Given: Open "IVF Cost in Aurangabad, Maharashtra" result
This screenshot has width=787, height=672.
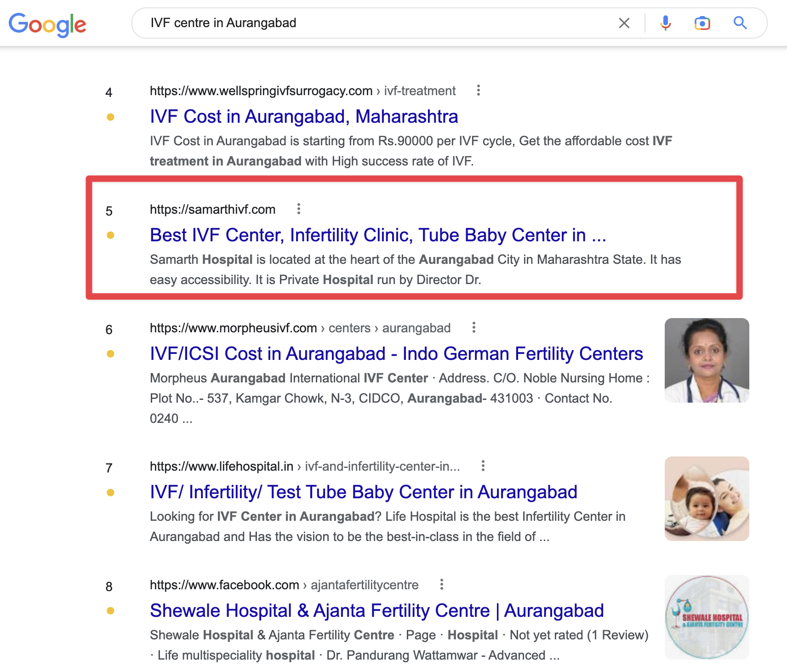Looking at the screenshot, I should (x=304, y=117).
